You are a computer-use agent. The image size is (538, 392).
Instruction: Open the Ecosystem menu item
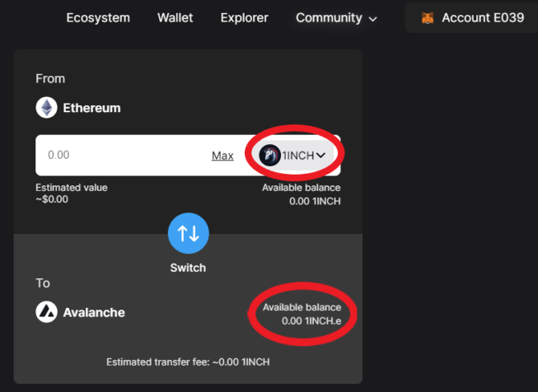98,18
